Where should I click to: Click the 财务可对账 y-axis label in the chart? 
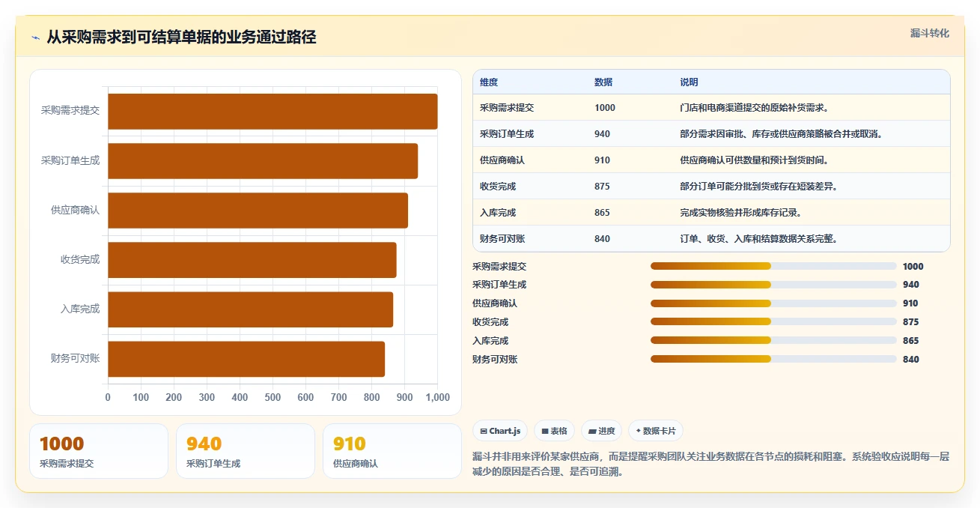click(x=75, y=358)
